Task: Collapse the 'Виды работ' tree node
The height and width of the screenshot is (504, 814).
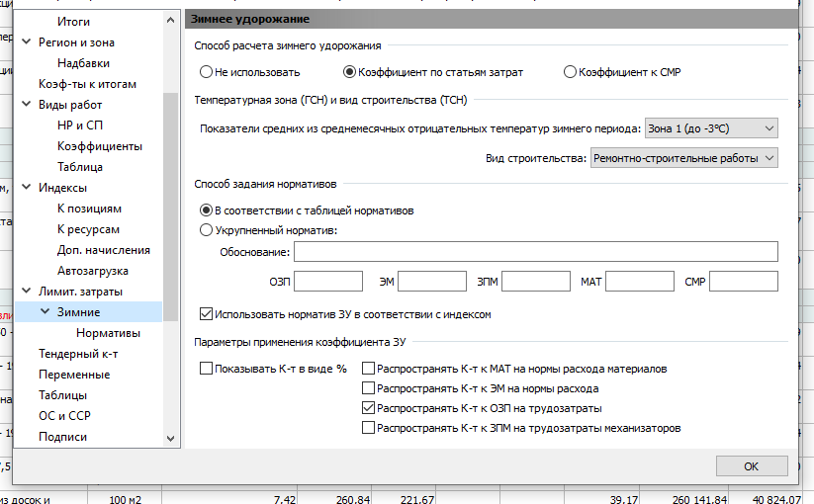Action: tap(27, 104)
